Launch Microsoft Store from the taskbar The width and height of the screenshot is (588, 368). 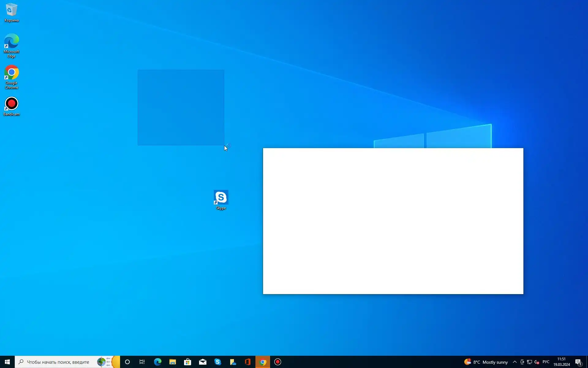click(188, 362)
